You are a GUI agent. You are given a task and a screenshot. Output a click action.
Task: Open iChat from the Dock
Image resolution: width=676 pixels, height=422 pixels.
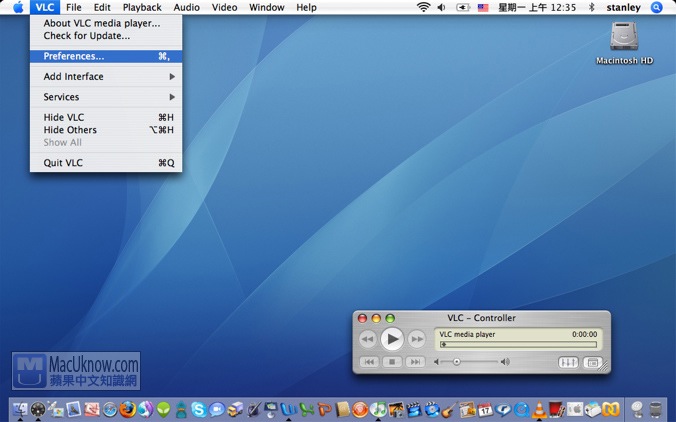217,410
